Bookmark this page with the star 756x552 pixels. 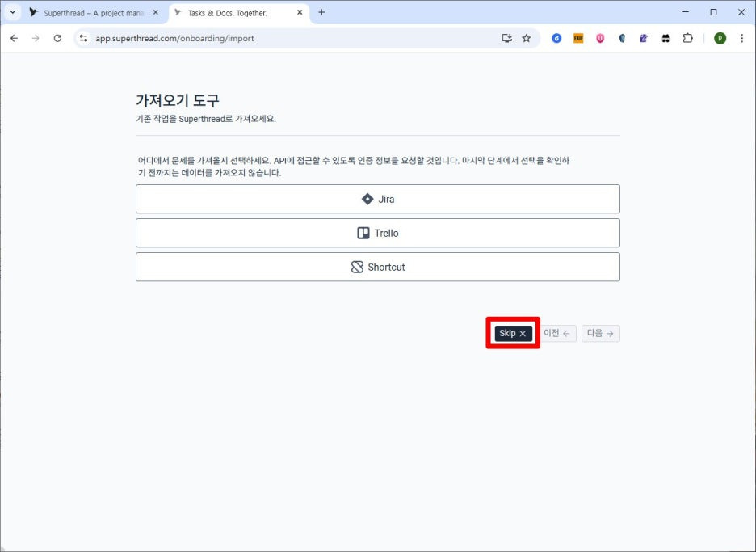pyautogui.click(x=527, y=38)
